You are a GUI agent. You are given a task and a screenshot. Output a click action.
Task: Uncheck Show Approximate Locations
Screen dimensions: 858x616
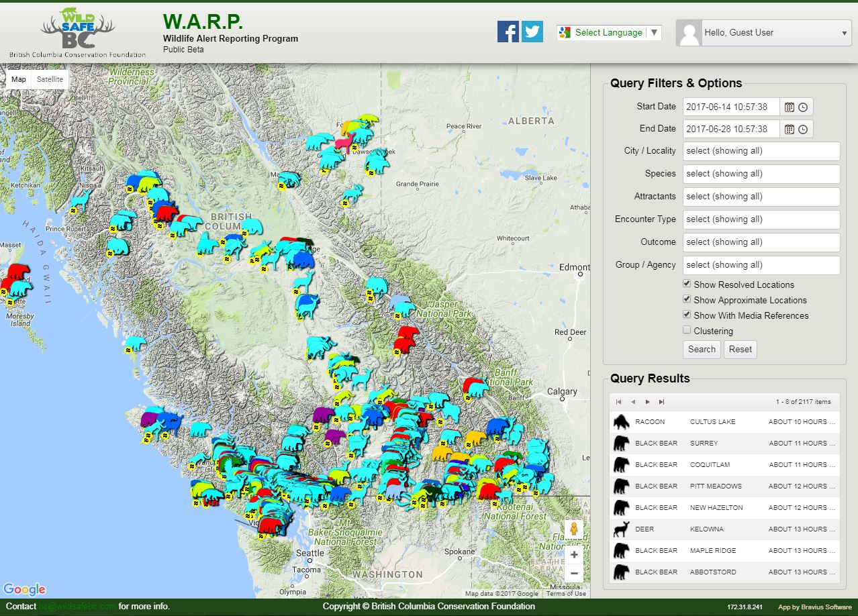point(687,299)
